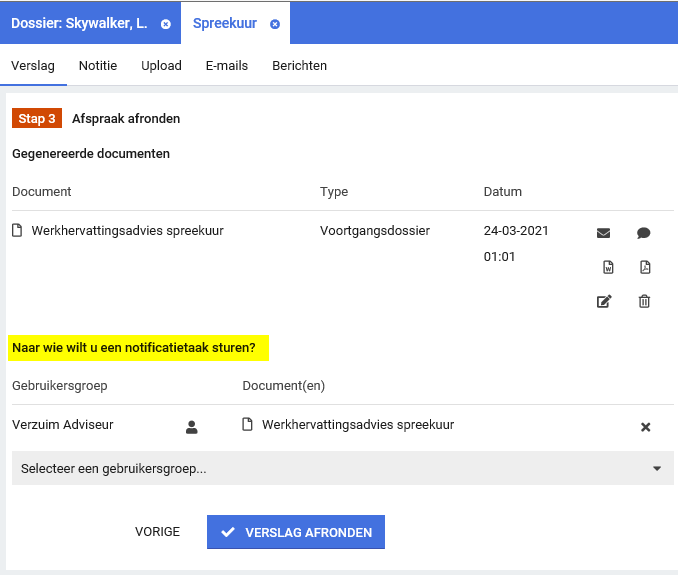Go to the E-mails tab
This screenshot has width=678, height=575.
227,66
